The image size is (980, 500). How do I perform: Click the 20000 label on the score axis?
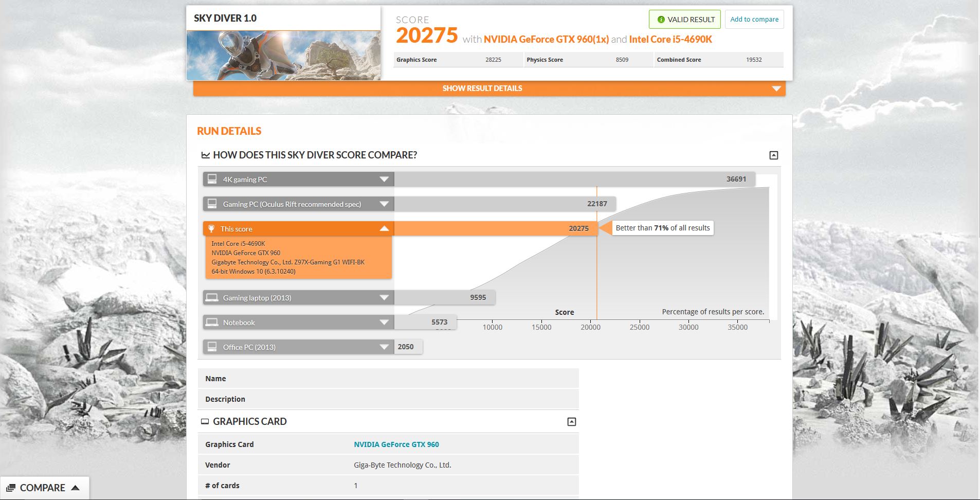pyautogui.click(x=590, y=327)
